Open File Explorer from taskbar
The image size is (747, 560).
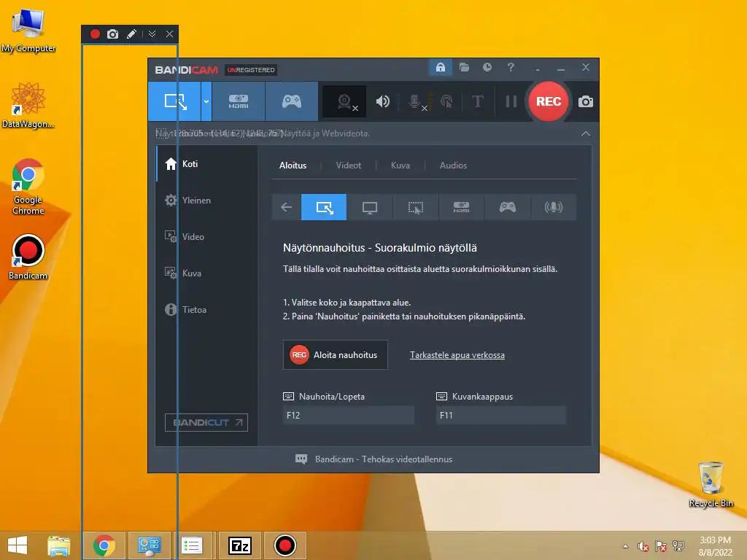tap(58, 545)
